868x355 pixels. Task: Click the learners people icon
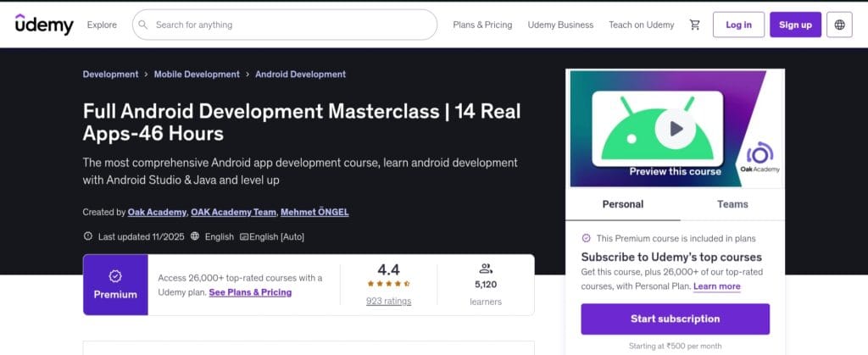(486, 269)
